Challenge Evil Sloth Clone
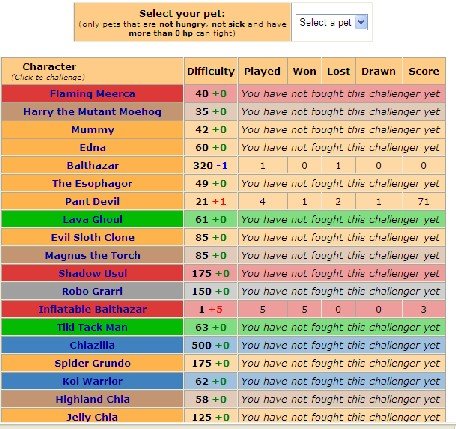Screen dimensions: 456x429 pos(93,238)
